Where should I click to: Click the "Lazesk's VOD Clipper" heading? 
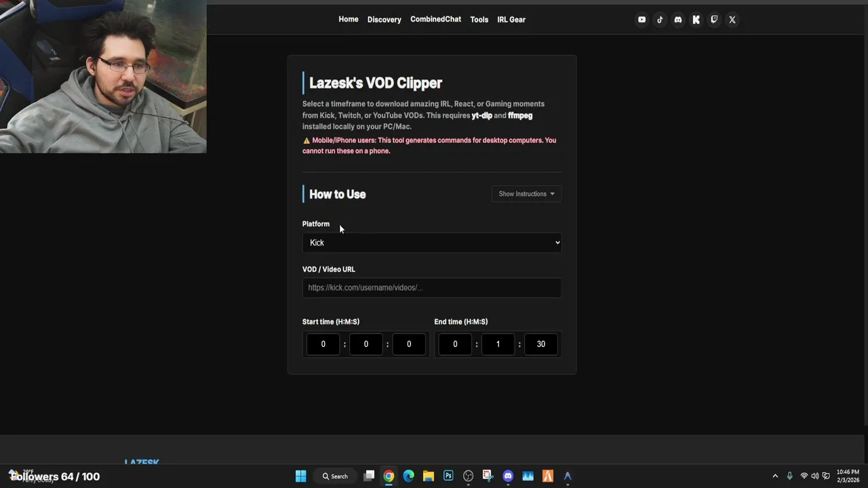coord(376,83)
